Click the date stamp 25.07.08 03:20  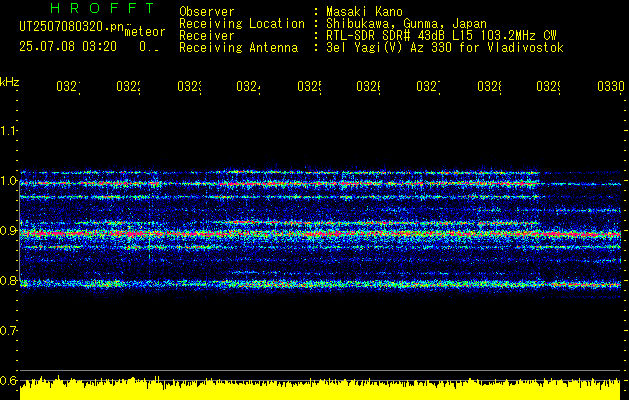click(x=68, y=47)
